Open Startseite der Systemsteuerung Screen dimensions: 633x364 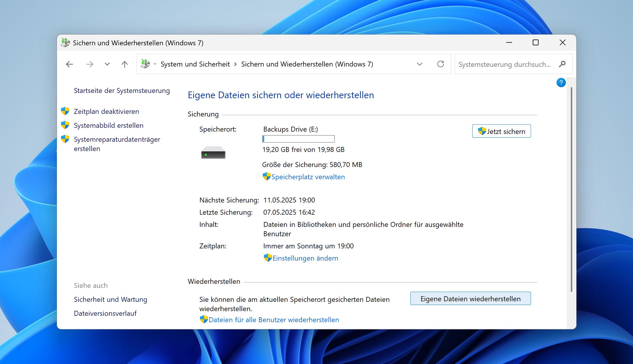click(x=122, y=91)
